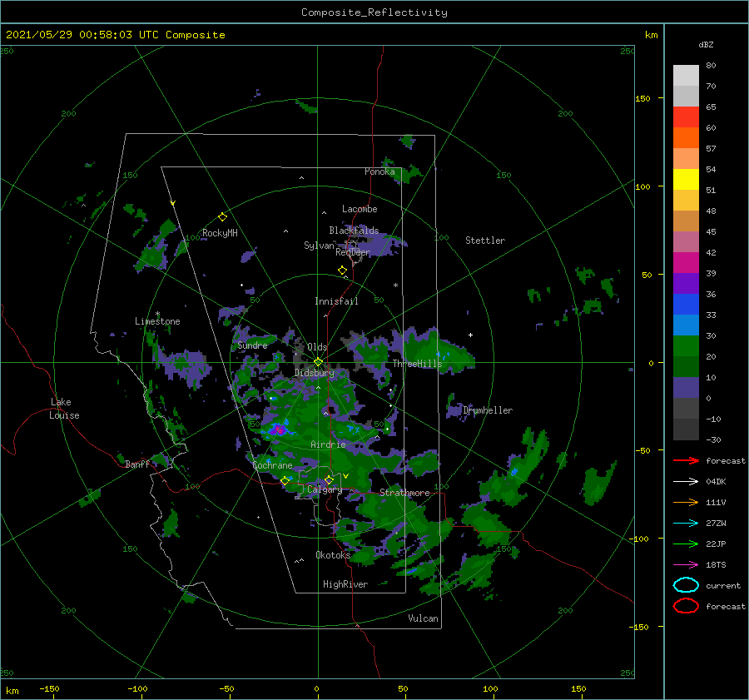Pick the bright yellow 54 dBZ swatch
749x700 pixels.
point(686,179)
